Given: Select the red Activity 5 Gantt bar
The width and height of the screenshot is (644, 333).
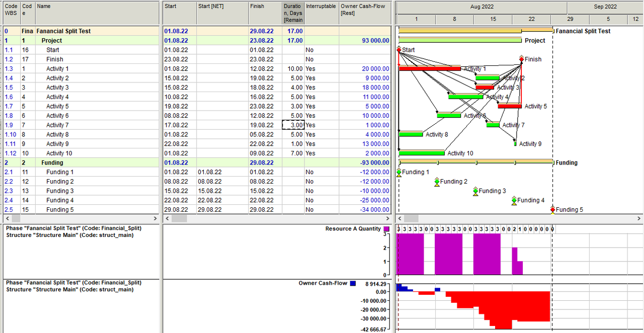Looking at the screenshot, I should click(x=510, y=106).
